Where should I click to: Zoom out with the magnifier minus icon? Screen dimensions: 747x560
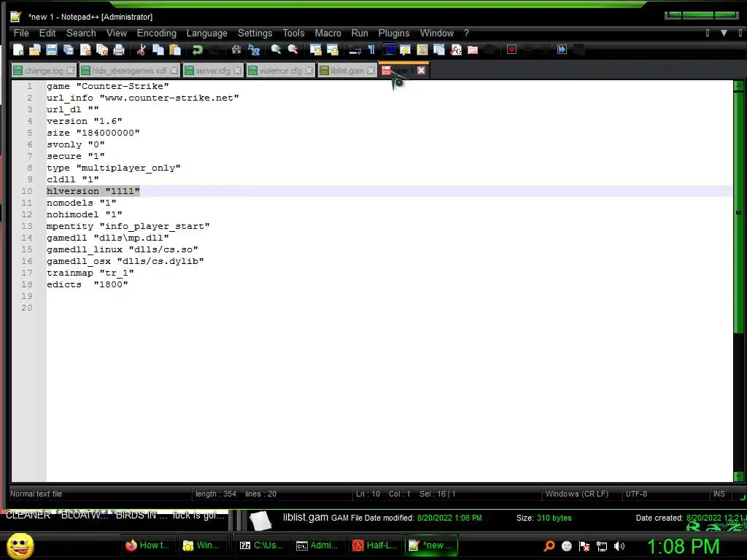293,50
